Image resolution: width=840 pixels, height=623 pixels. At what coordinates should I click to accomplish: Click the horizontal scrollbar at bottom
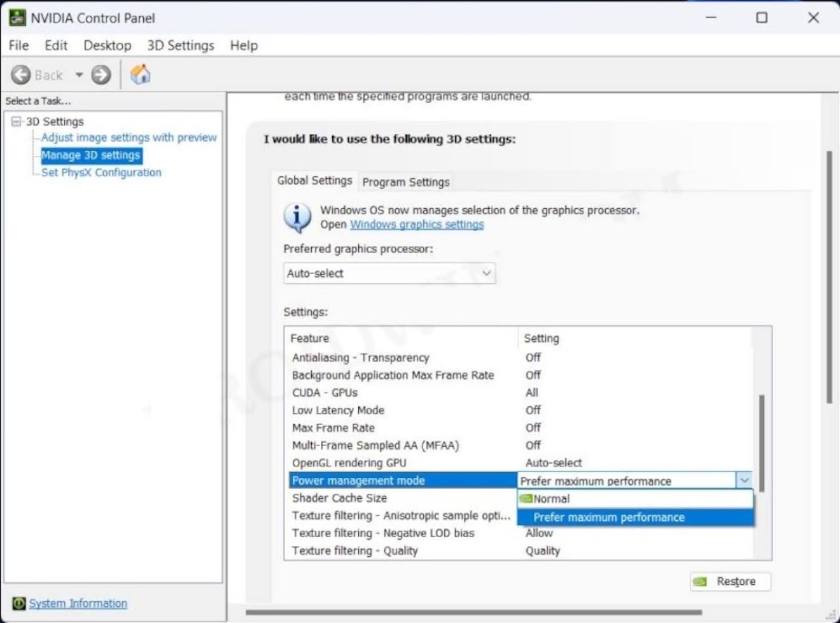pos(473,612)
